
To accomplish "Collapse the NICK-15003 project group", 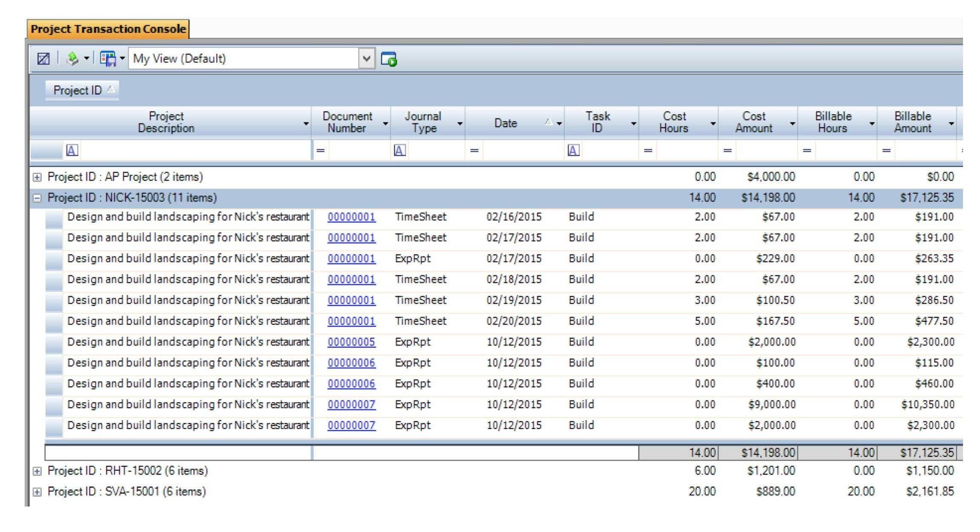I will 37,197.
